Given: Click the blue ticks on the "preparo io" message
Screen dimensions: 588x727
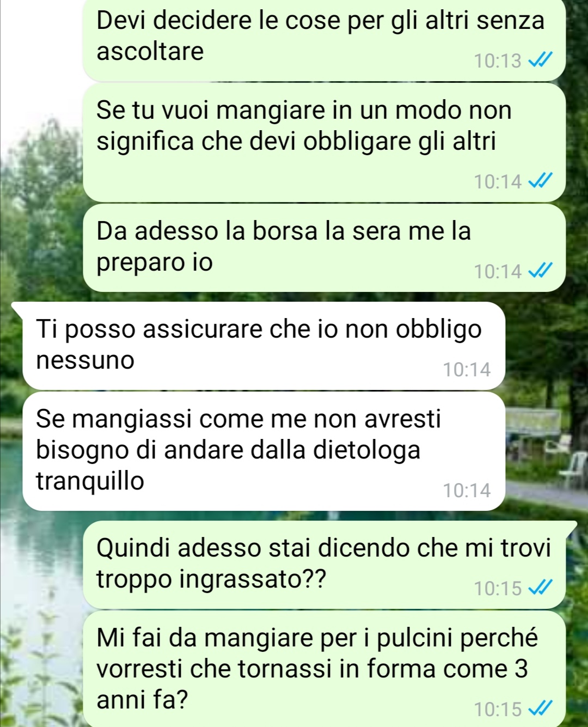Looking at the screenshot, I should click(x=541, y=271).
